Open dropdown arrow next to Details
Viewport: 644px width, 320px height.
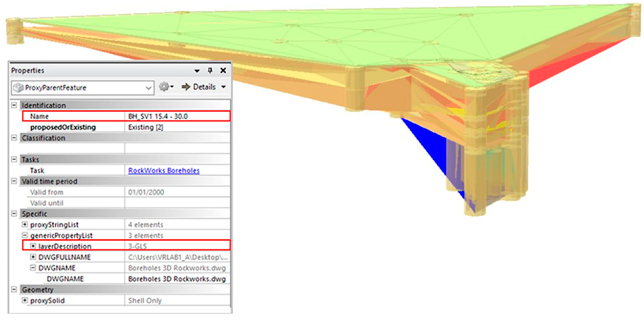click(224, 87)
